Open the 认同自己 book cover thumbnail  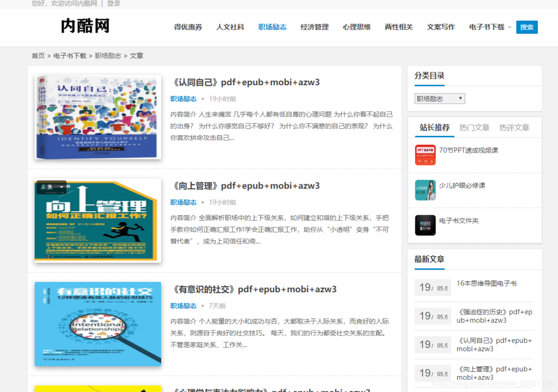(x=98, y=117)
